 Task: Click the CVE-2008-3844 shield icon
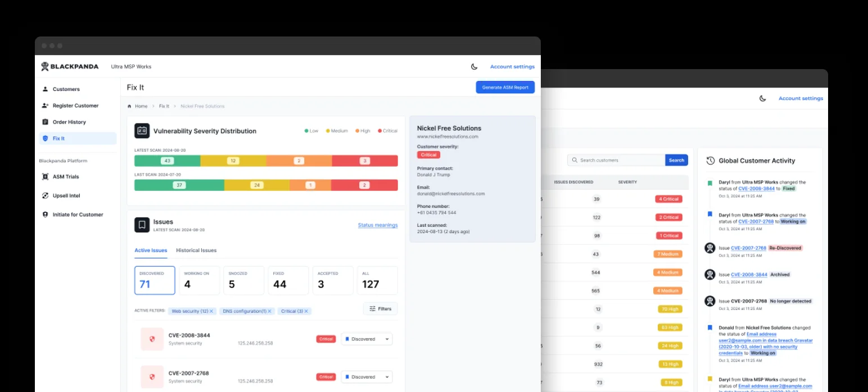(152, 339)
